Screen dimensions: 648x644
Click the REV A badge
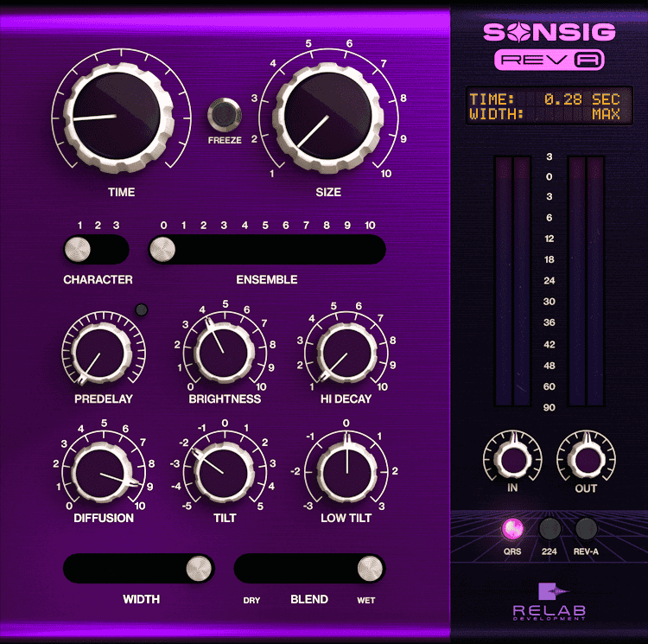(550, 60)
